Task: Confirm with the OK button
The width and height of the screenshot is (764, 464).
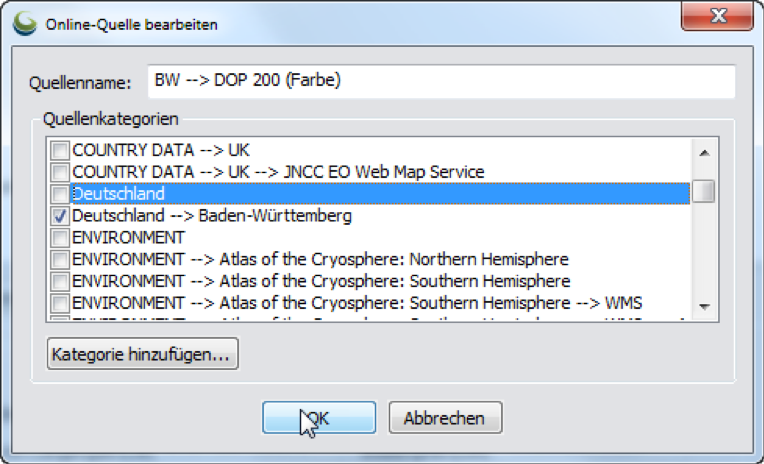Action: (x=319, y=418)
